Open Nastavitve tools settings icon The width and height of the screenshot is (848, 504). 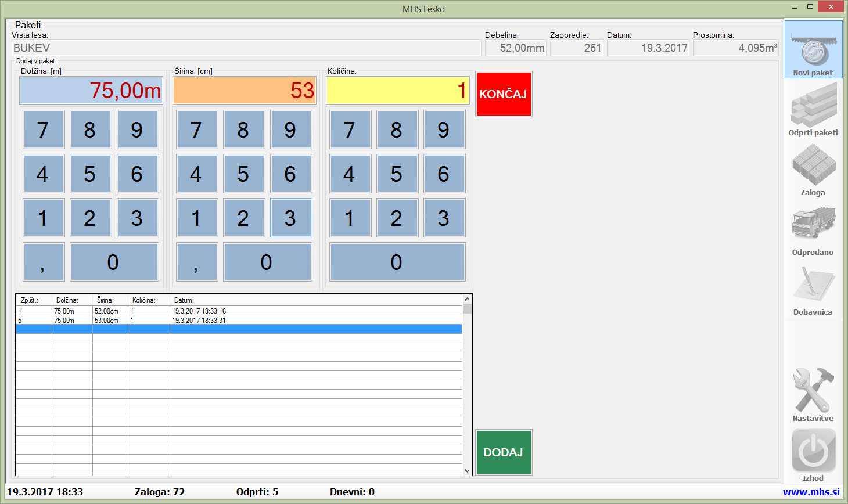tap(813, 390)
